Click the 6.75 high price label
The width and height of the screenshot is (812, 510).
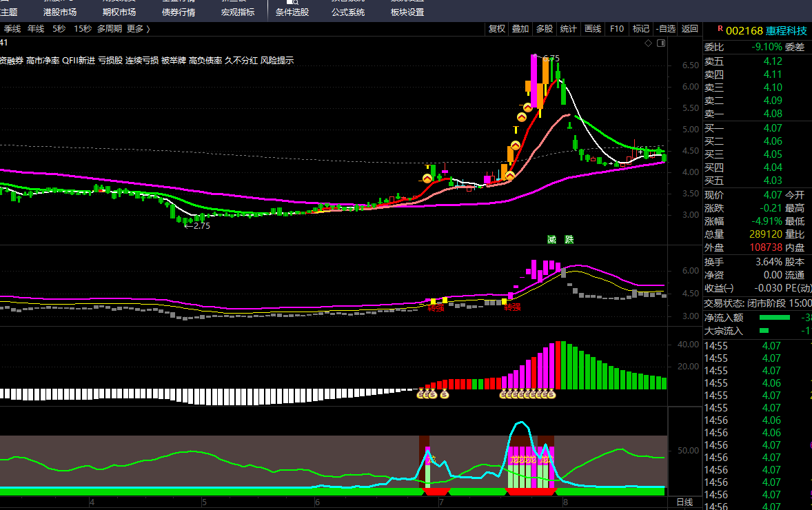[551, 59]
